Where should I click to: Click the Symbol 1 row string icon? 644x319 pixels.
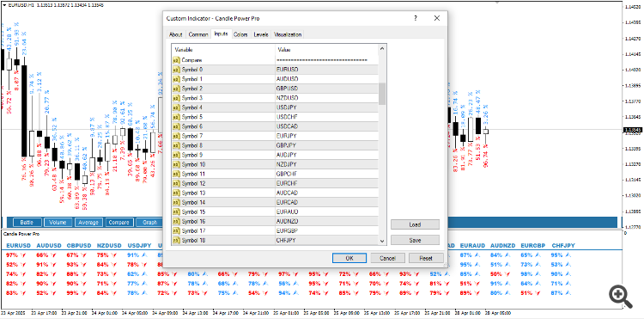click(x=176, y=78)
